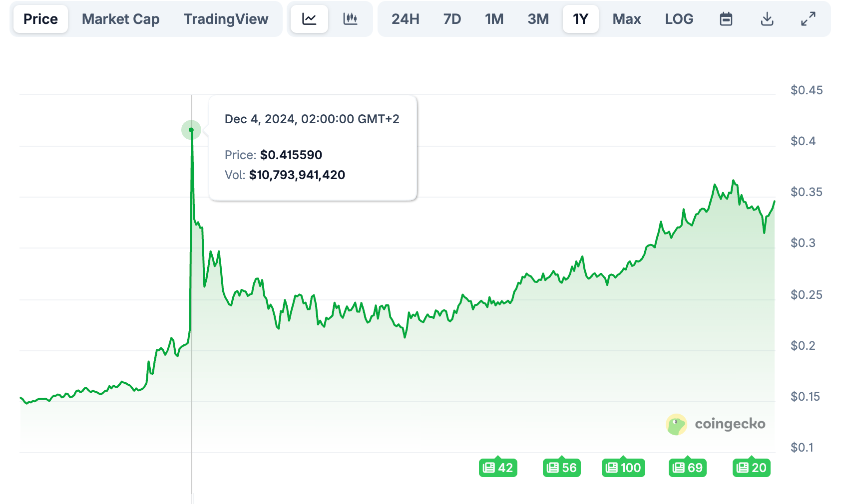Download the chart data via download icon
Viewport: 841px width, 504px height.
coord(767,19)
